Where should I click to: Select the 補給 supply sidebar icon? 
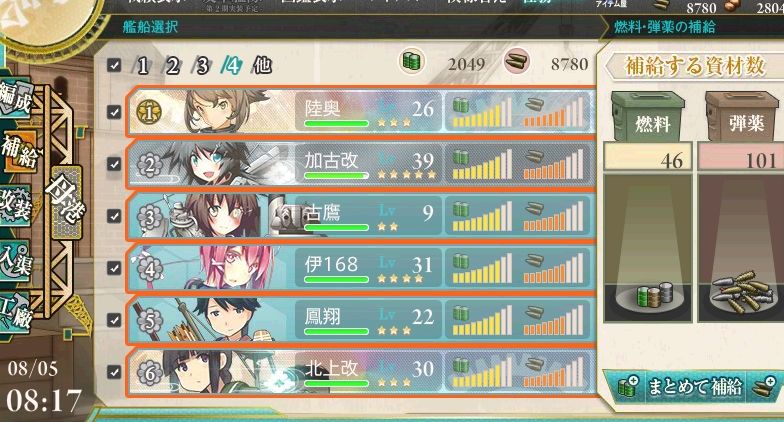click(19, 151)
